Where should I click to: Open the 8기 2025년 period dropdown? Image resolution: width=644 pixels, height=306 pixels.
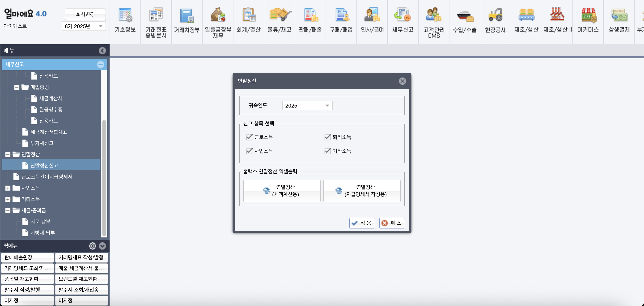pos(101,26)
